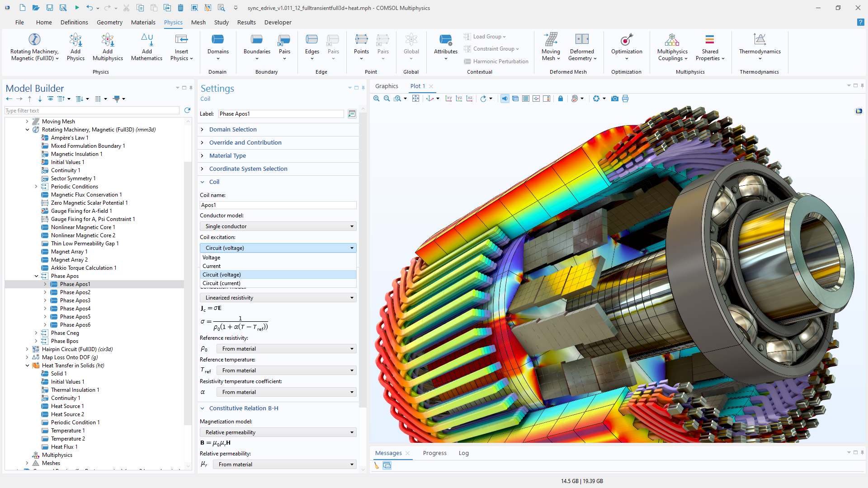
Task: Choose Circuit (current) from the list
Action: [222, 283]
